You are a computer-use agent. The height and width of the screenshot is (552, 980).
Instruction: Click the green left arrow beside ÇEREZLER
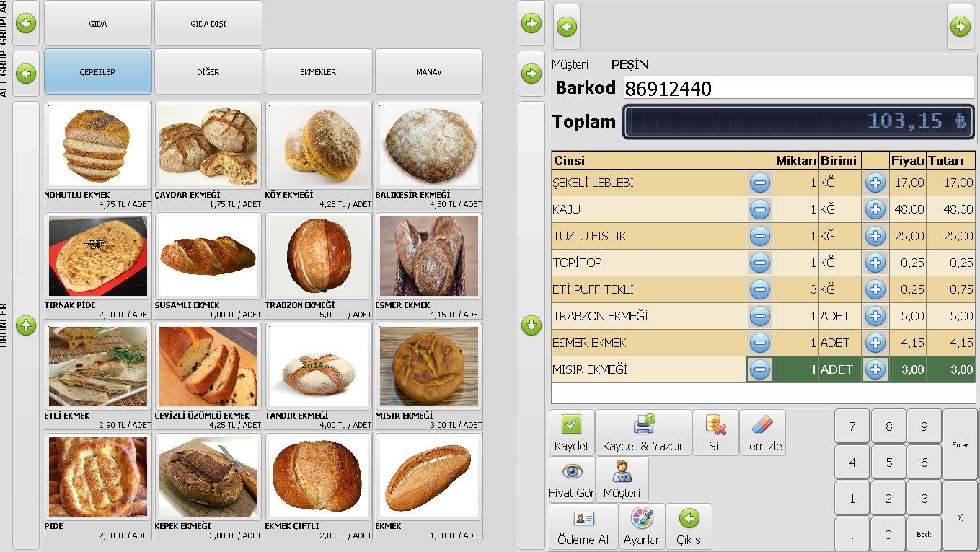click(x=26, y=73)
